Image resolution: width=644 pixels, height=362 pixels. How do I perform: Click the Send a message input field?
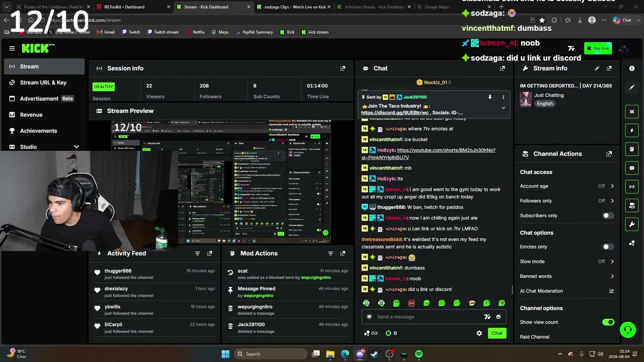coord(434,317)
